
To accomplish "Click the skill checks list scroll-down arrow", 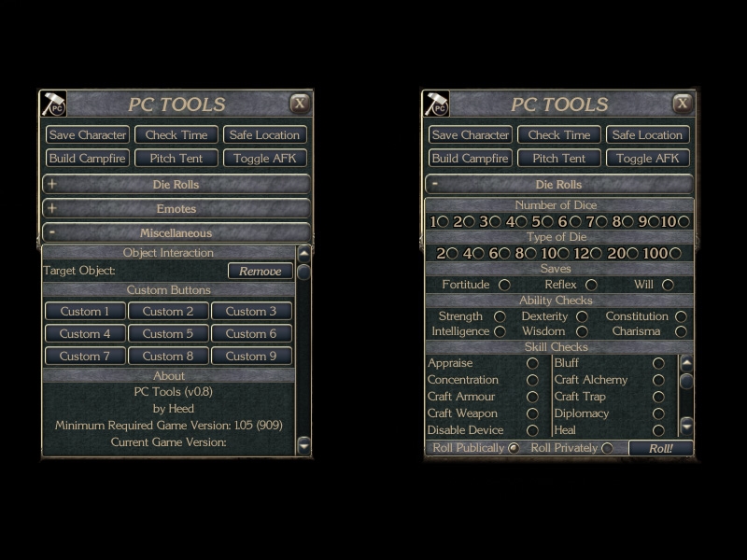I will 686,426.
